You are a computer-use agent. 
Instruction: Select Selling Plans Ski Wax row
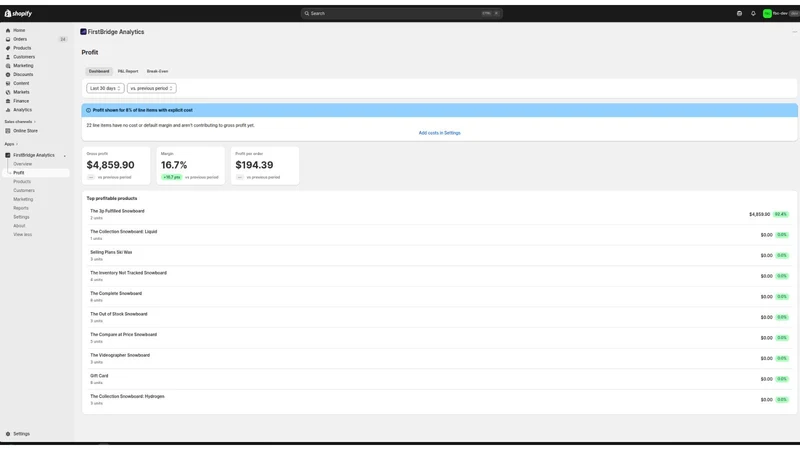pyautogui.click(x=439, y=256)
